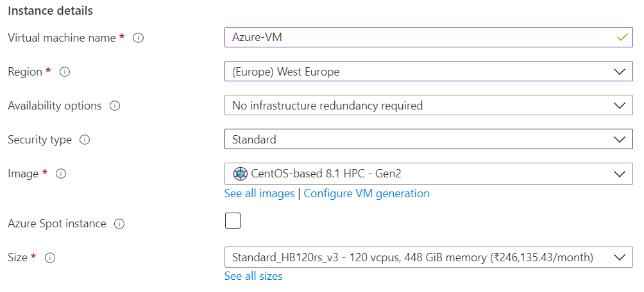
Task: Click Configure VM generation link
Action: [x=366, y=193]
